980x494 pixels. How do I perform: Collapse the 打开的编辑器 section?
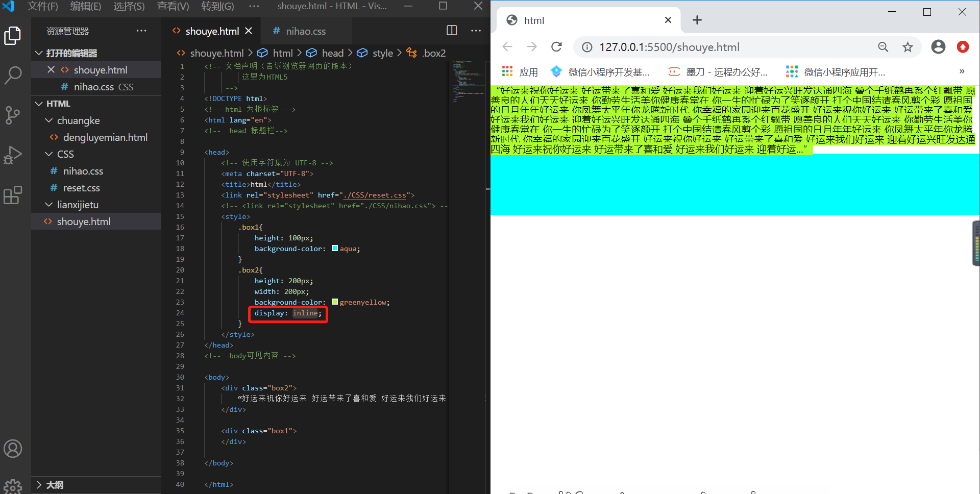pos(96,53)
